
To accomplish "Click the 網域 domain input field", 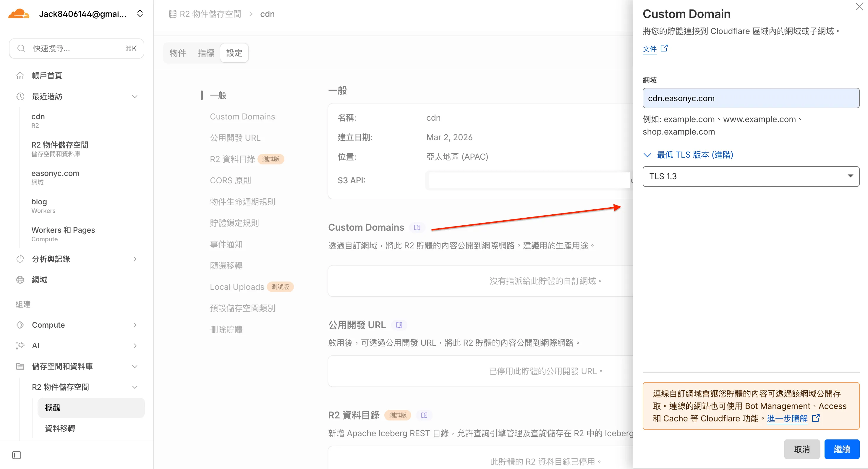I will [x=751, y=98].
